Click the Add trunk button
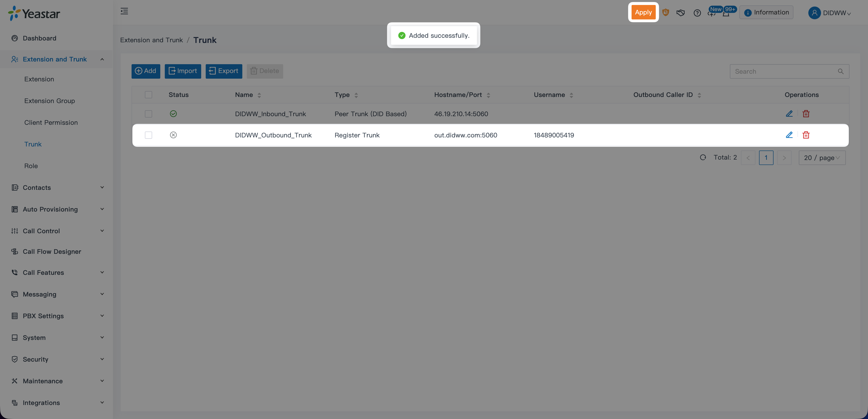The height and width of the screenshot is (419, 868). [x=146, y=71]
